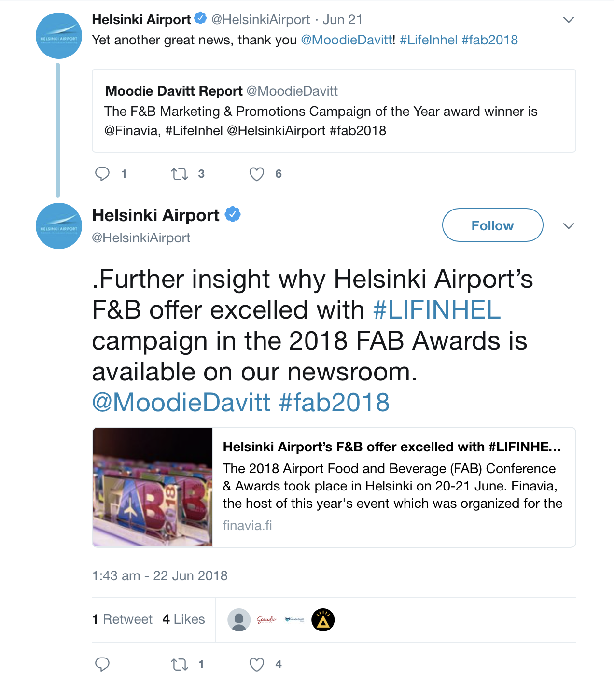Reply to the Jun 21 tweet
The width and height of the screenshot is (614, 700).
(x=102, y=174)
